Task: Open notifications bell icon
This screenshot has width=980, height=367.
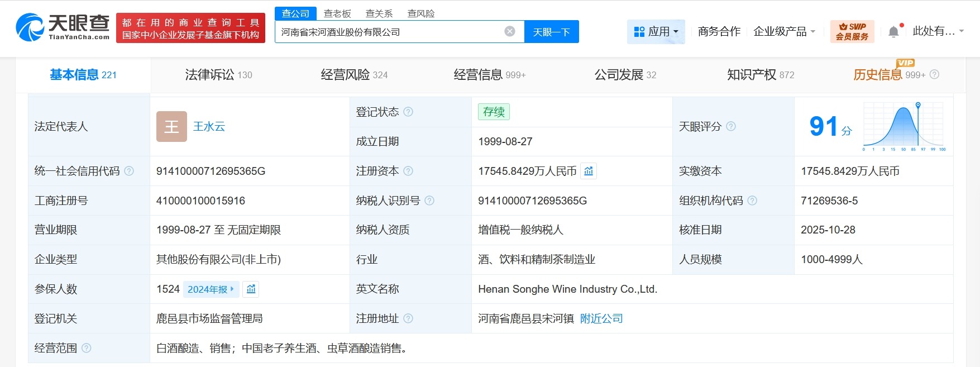Action: pos(893,32)
